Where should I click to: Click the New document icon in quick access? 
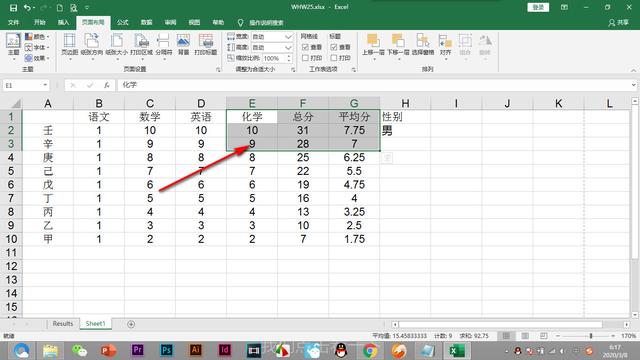point(60,7)
